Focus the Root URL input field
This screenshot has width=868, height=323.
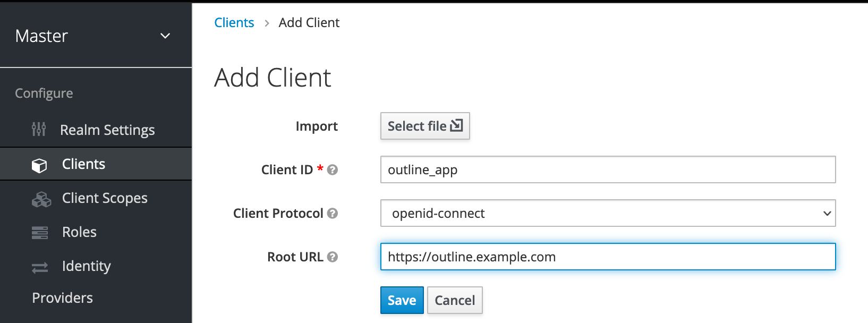pos(608,257)
